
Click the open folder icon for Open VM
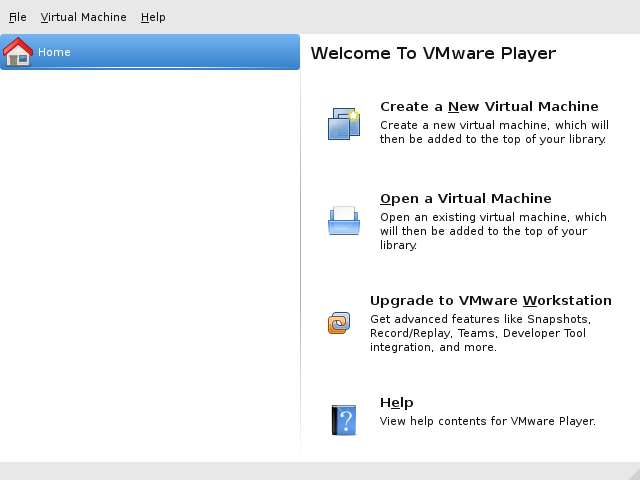[x=344, y=220]
